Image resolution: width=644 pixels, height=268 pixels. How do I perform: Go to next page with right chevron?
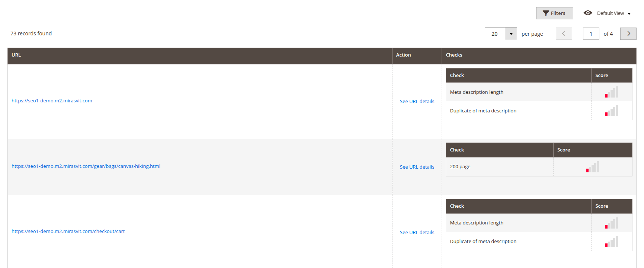click(x=628, y=33)
